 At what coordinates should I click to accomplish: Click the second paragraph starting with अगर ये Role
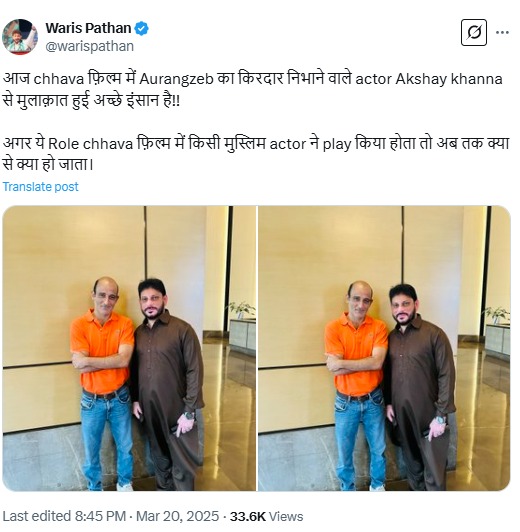[x=256, y=154]
